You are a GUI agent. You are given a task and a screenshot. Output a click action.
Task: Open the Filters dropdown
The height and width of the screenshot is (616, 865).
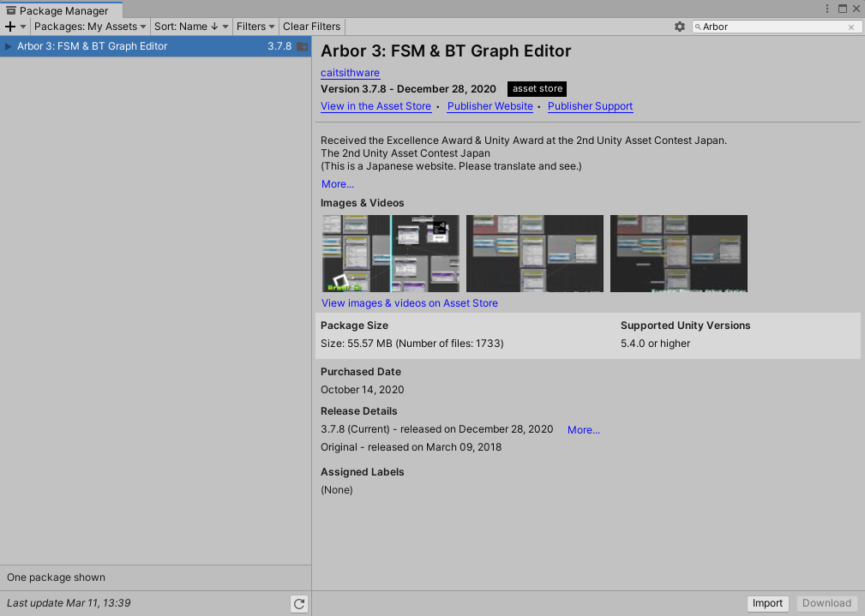tap(255, 27)
